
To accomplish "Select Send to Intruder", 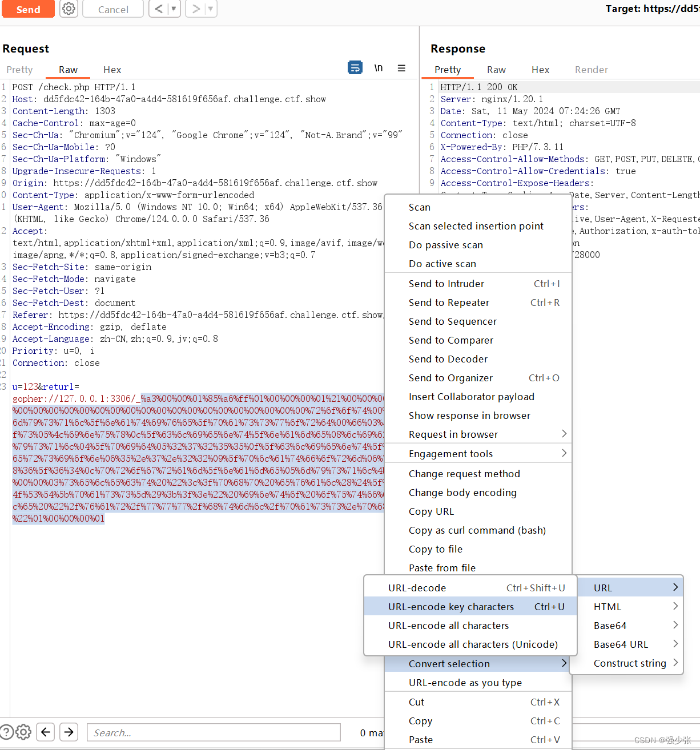I will [x=478, y=284].
